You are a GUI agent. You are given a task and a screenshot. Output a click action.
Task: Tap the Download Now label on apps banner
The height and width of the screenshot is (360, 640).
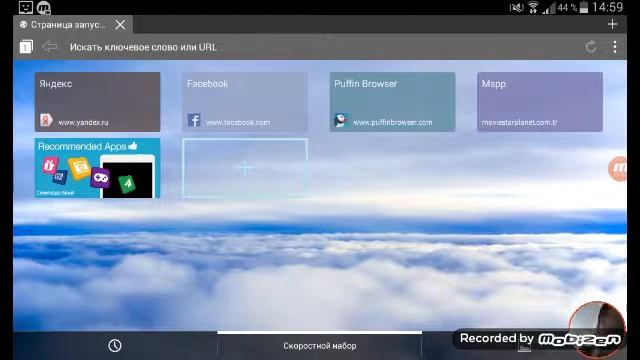coord(55,193)
